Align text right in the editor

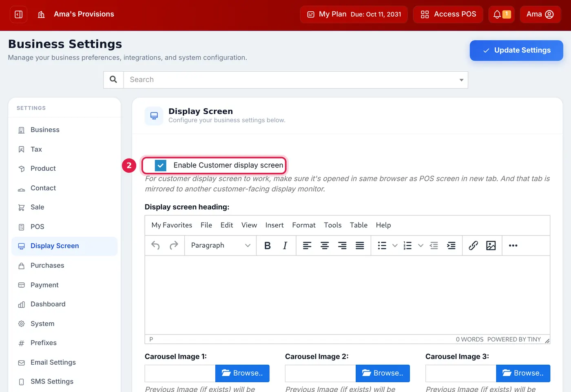(342, 245)
